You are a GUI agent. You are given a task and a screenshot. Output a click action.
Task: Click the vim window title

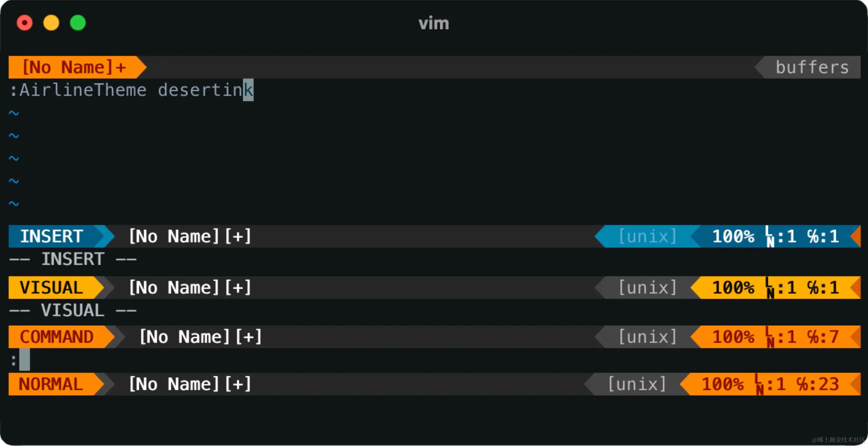(434, 23)
